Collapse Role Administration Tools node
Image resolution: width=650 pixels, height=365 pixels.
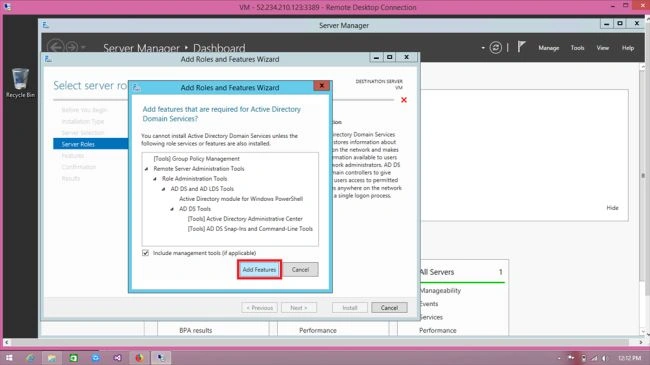(x=155, y=179)
